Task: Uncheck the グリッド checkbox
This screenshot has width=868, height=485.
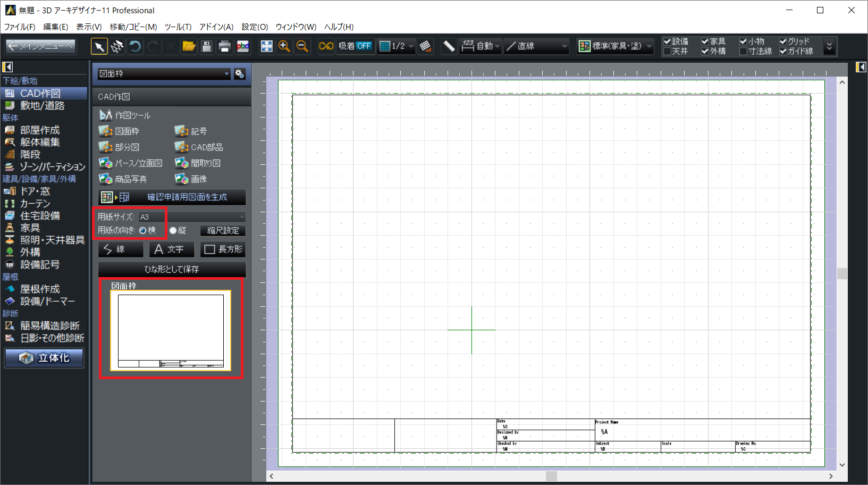Action: click(783, 41)
